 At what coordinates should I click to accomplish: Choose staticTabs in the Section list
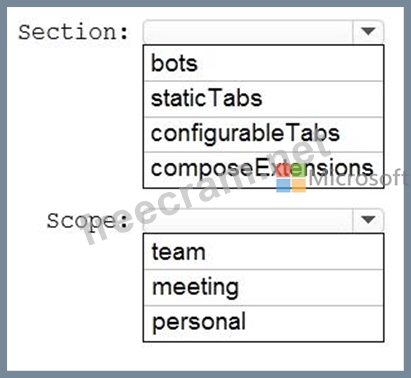pyautogui.click(x=263, y=99)
